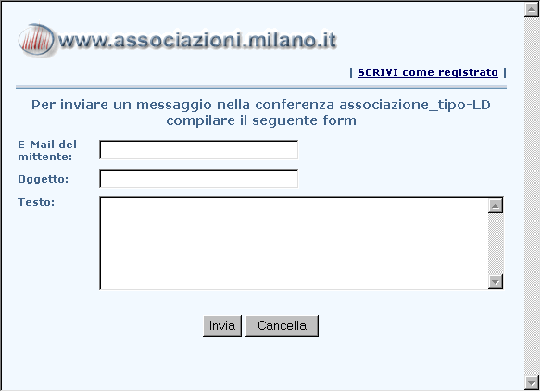Click the page scrollbar up arrow

(x=532, y=9)
